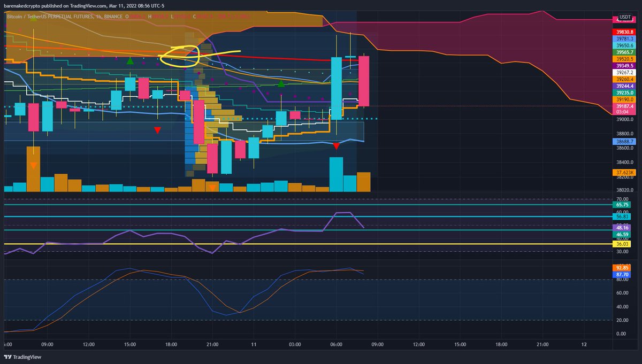Select the green 39565.7 price label
The height and width of the screenshot is (364, 642).
click(624, 52)
